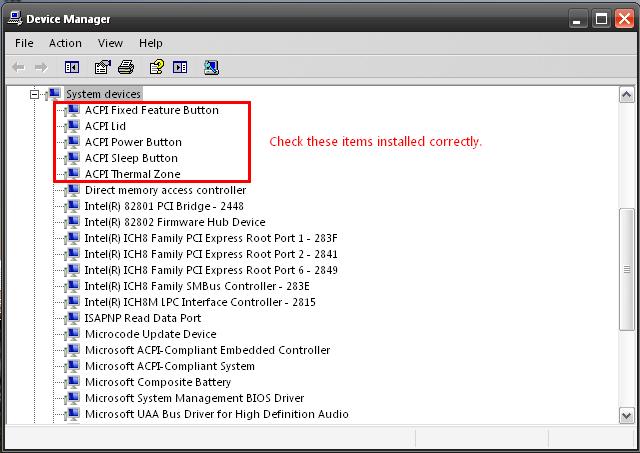
Task: Select PCI Express Root Port 2 - 2841
Action: click(211, 254)
